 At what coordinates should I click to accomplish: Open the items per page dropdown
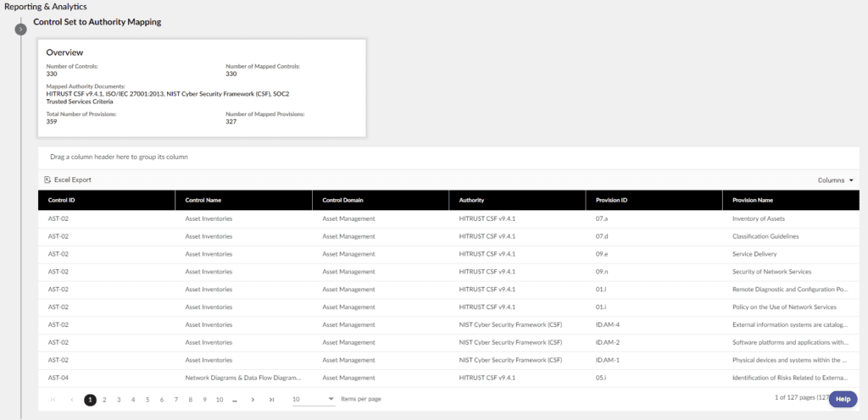click(313, 399)
